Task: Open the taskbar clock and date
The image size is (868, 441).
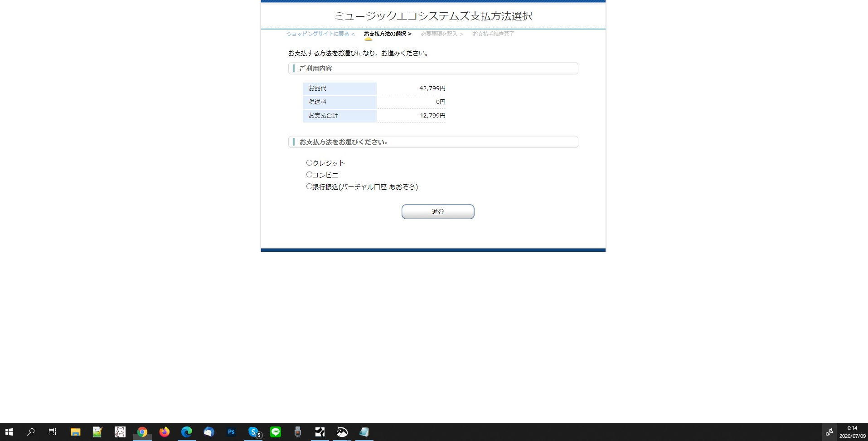Action: (852, 432)
